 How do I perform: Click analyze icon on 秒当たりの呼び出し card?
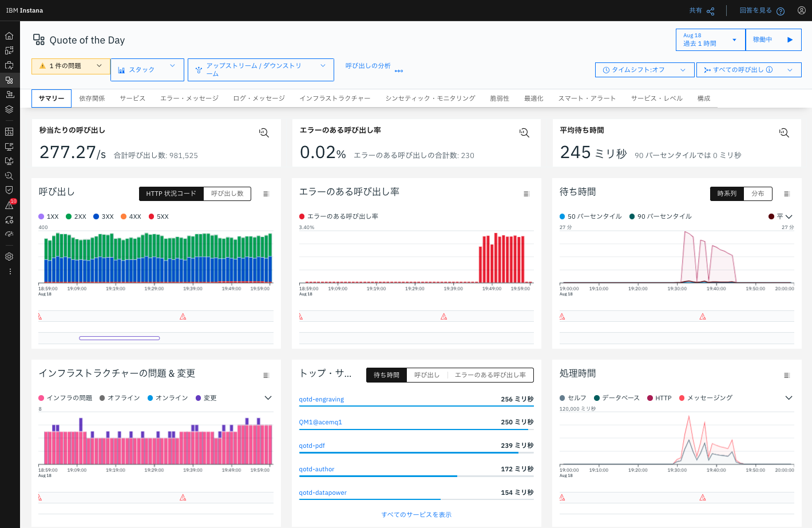click(x=264, y=133)
